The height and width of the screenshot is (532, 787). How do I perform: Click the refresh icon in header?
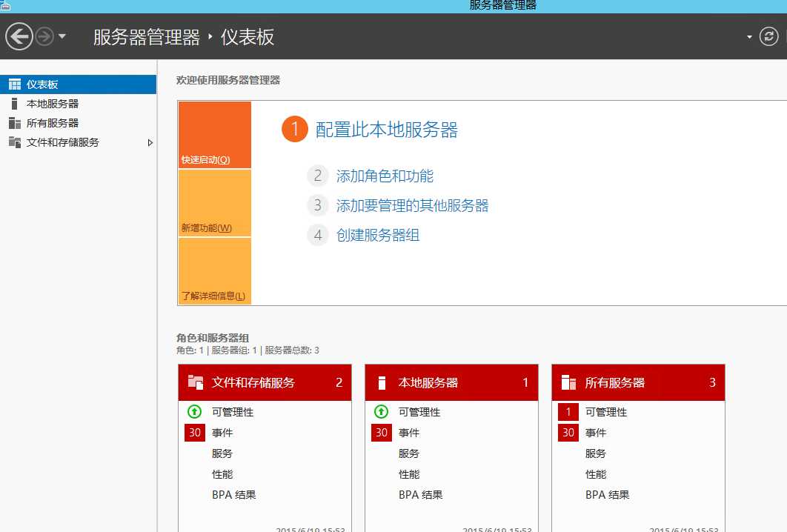click(x=768, y=36)
